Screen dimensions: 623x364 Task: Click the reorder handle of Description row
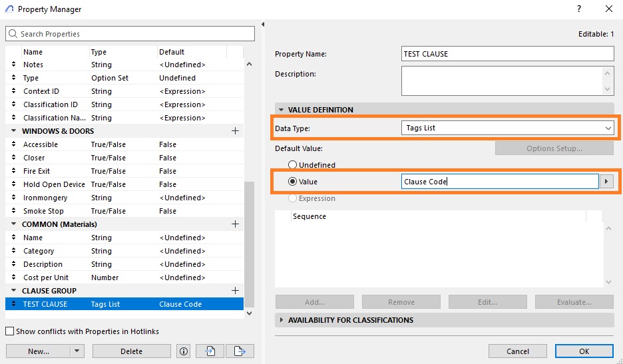click(13, 264)
